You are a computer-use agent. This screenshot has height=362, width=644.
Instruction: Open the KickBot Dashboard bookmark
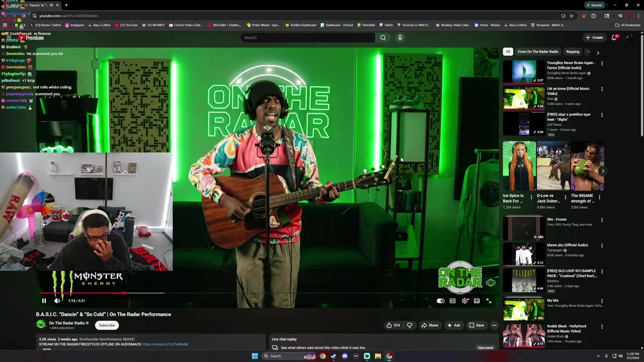[x=300, y=25]
